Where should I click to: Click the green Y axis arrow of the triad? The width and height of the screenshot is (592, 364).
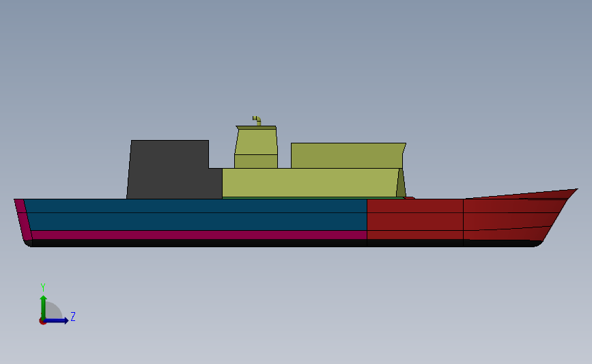pos(44,307)
